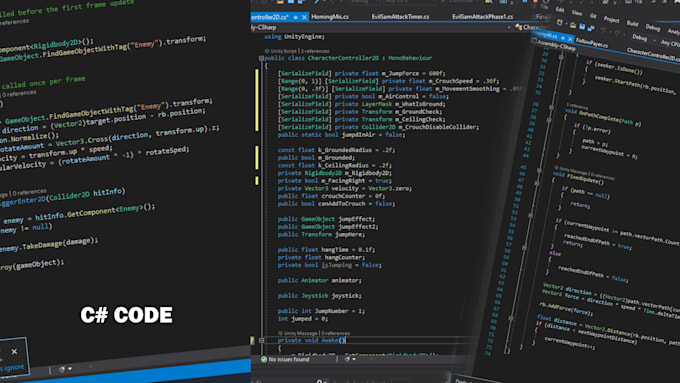The width and height of the screenshot is (680, 383).
Task: Click the Open File folder icon
Action: pyautogui.click(x=573, y=25)
